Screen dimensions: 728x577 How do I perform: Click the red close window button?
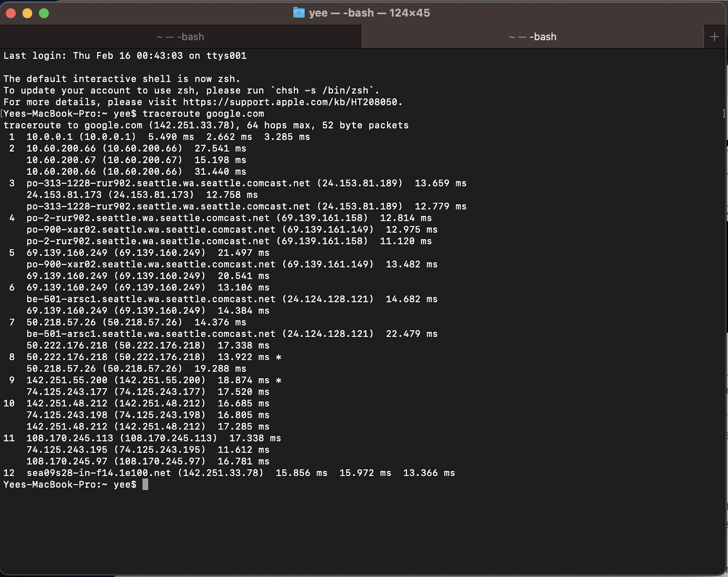(11, 13)
